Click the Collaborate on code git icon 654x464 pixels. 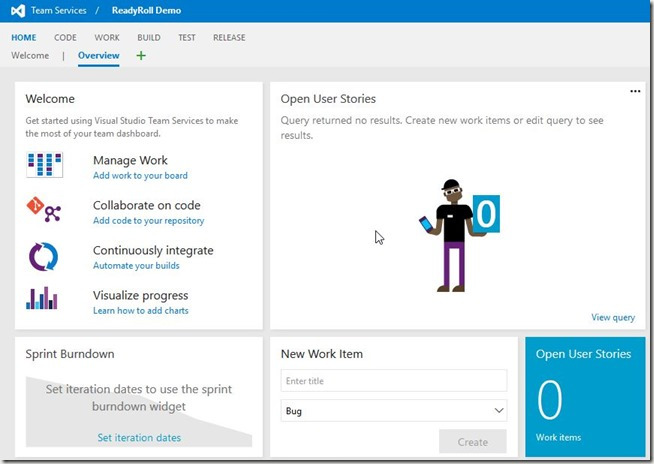pos(44,209)
